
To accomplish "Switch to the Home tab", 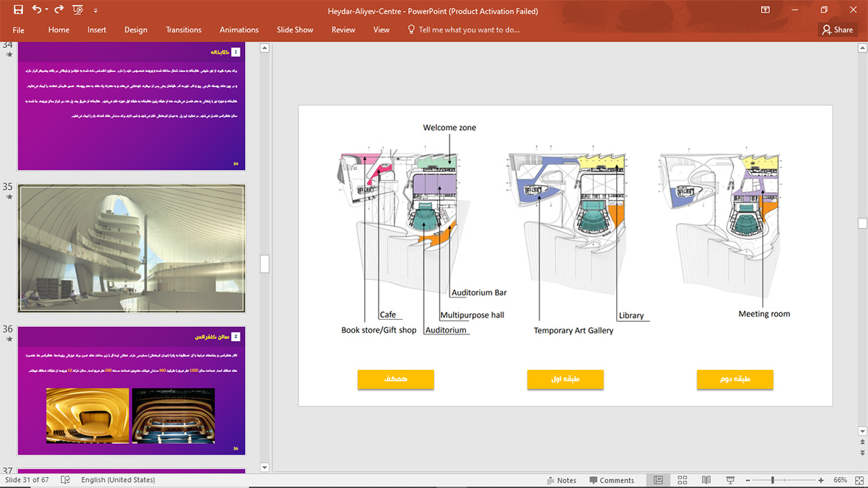I will point(59,30).
